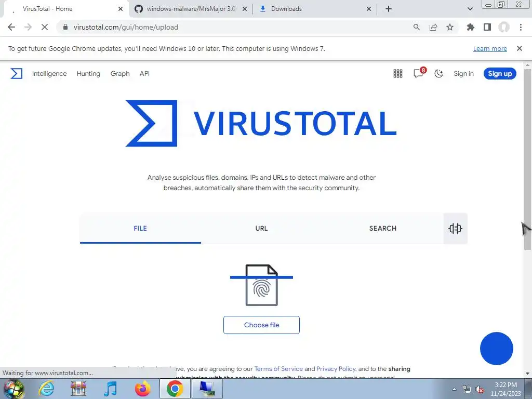Switch to the windows-malware/MrsMajor GitHub tab

point(190,9)
